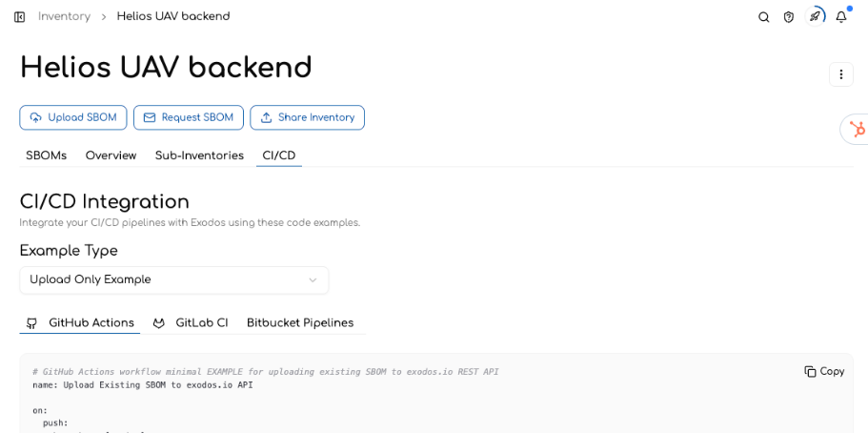Expand the Example Type dropdown
The image size is (868, 433).
[173, 279]
